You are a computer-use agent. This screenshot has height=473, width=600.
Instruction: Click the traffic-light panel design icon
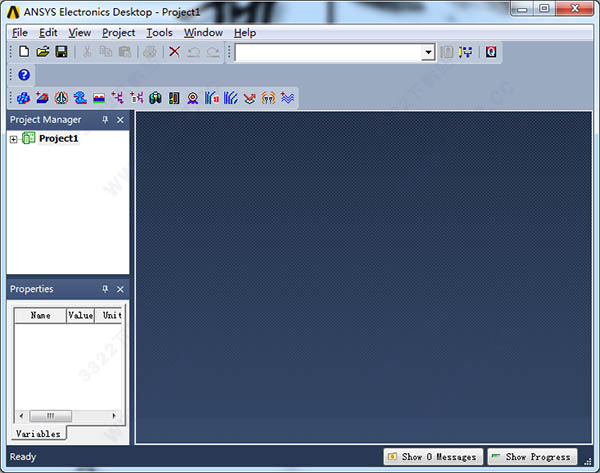point(174,98)
